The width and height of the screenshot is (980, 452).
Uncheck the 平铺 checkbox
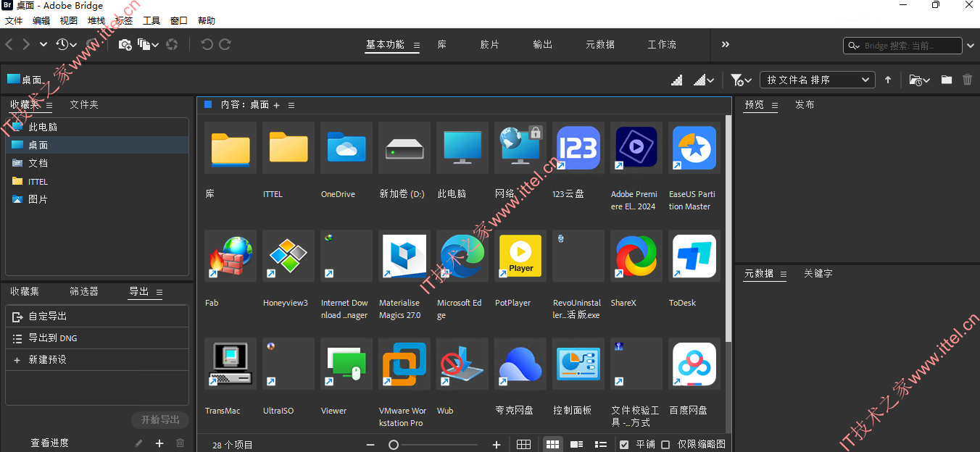624,445
